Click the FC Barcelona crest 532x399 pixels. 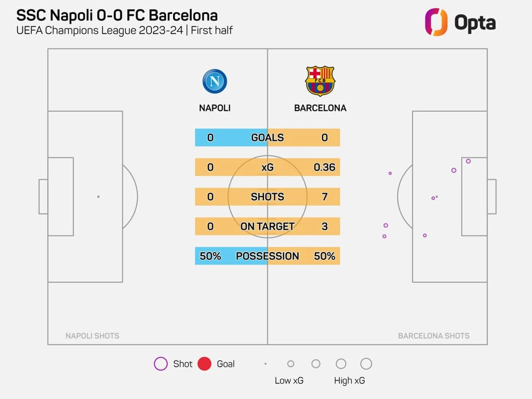(320, 81)
